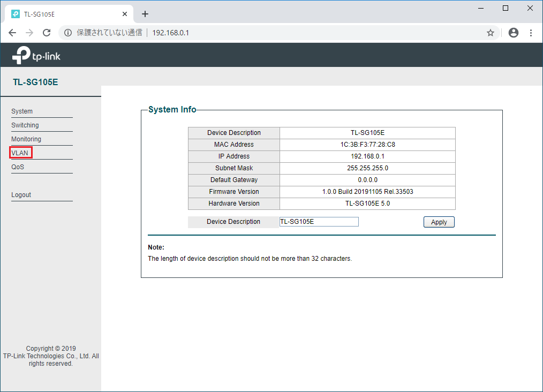Viewport: 543px width, 392px height.
Task: Bookmark this page with the star icon
Action: 491,33
